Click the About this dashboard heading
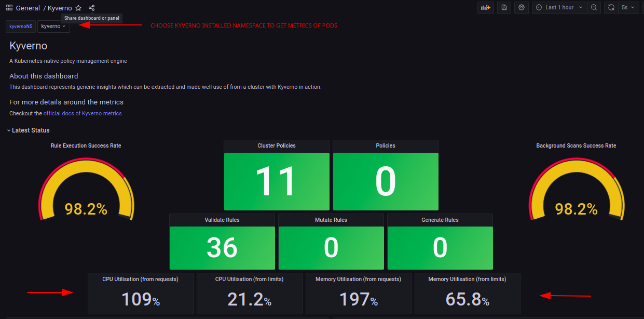Screen dimensions: 644x319 coord(44,76)
